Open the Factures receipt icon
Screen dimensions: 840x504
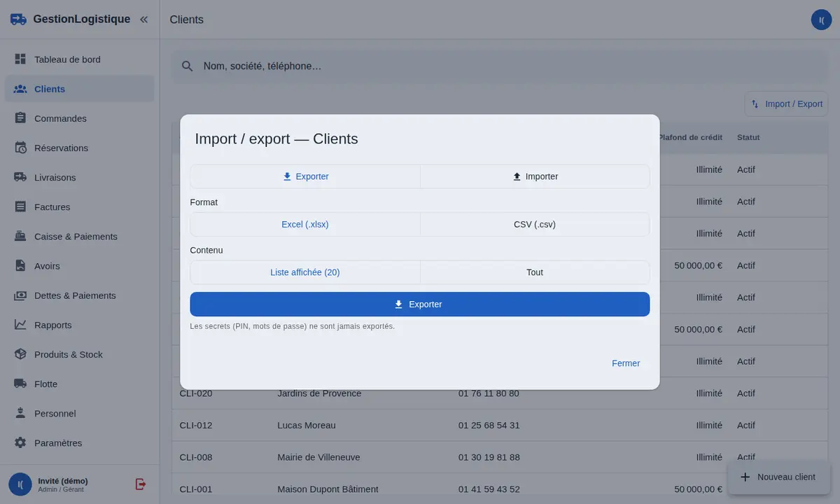(x=20, y=206)
